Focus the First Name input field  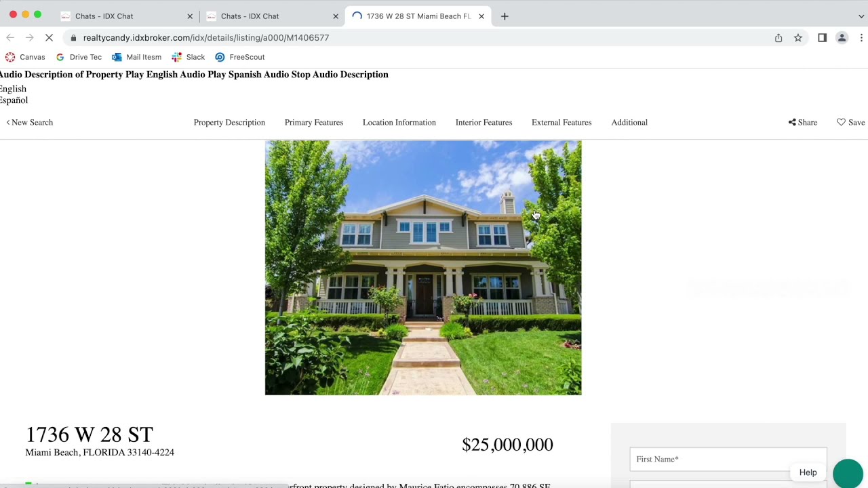click(x=728, y=459)
